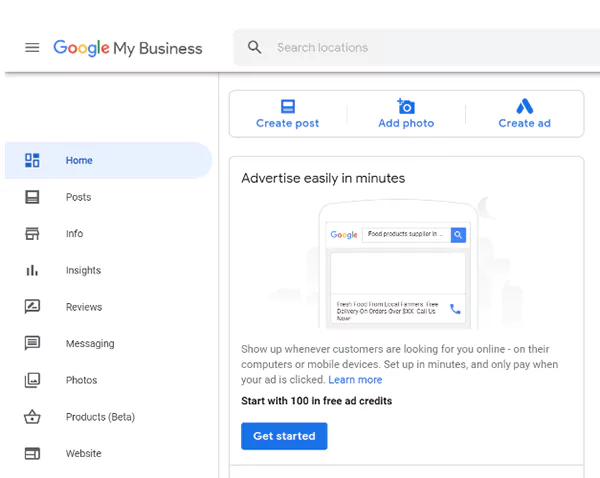The width and height of the screenshot is (600, 478).
Task: Click the Create post icon
Action: point(288,106)
